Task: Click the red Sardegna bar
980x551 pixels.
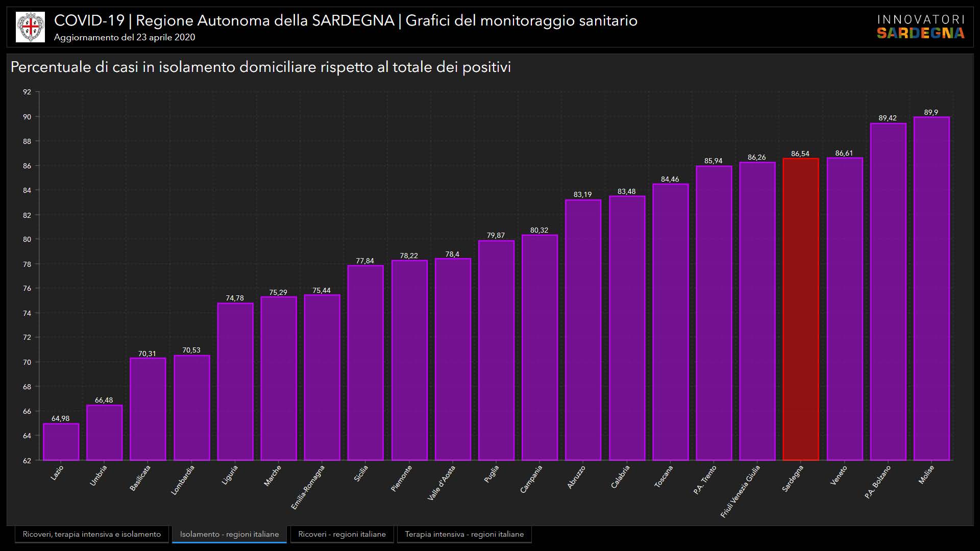Action: pyautogui.click(x=800, y=309)
